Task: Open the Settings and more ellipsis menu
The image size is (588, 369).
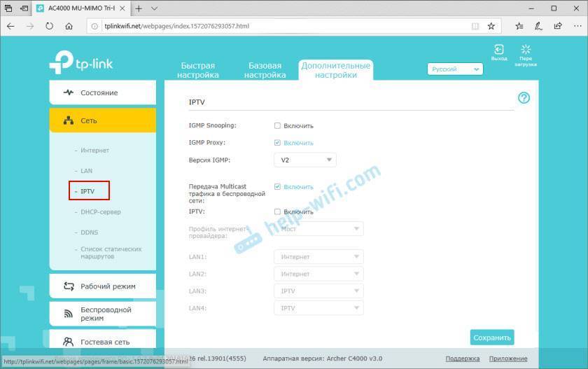Action: 577,26
